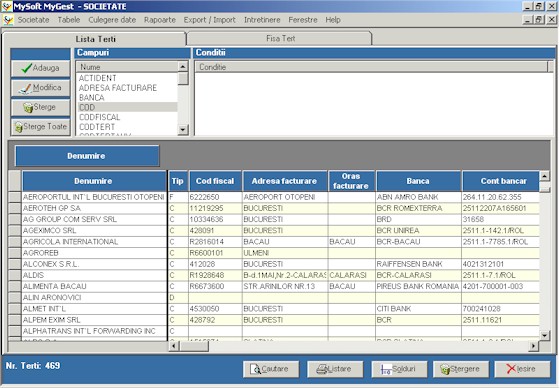The height and width of the screenshot is (388, 560).
Task: Select ACTIDENT in the Campuri list
Action: click(x=128, y=78)
